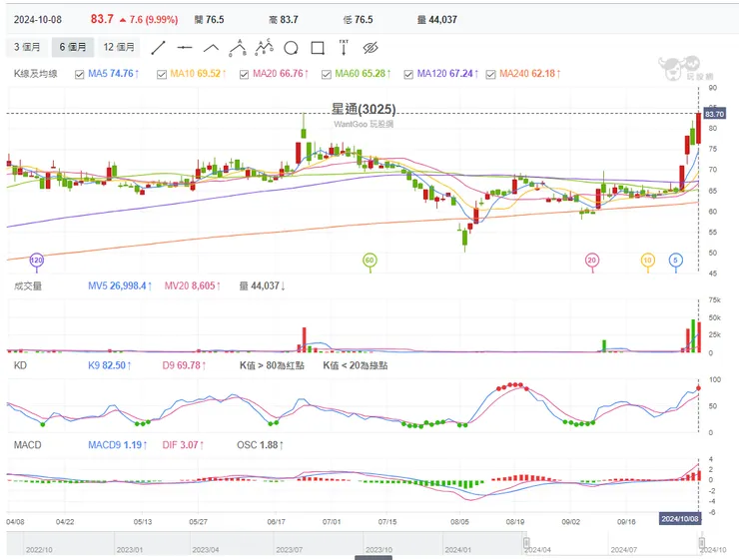Viewport: 739px width, 560px height.
Task: Switch chart range to 3 個月
Action: pos(27,47)
